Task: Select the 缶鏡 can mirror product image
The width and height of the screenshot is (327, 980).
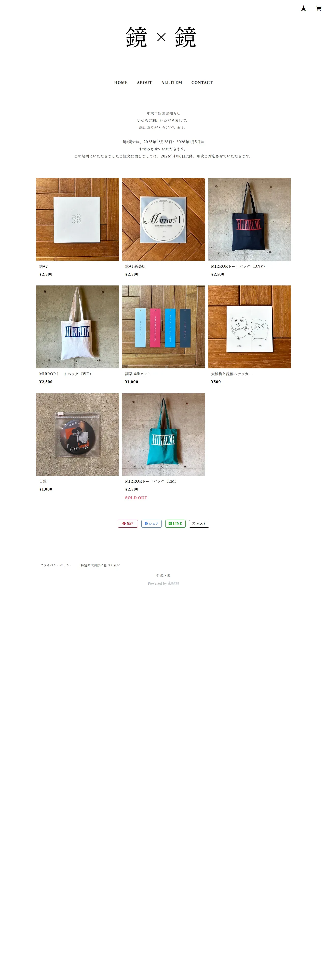Action: click(x=78, y=435)
